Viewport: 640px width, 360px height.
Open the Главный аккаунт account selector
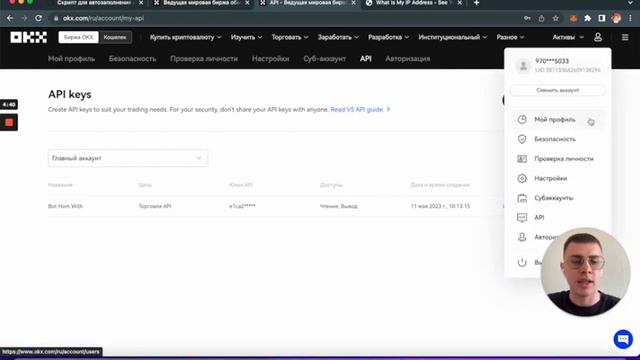[128, 158]
